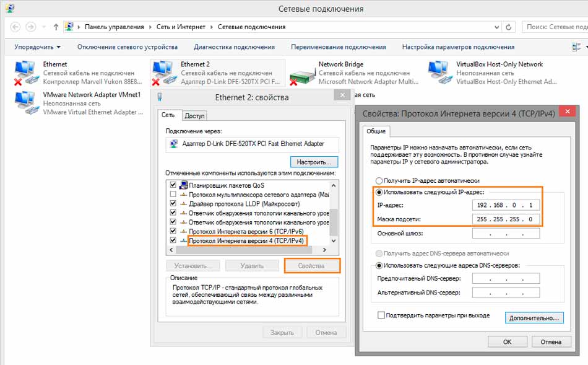Image resolution: width=588 pixels, height=365 pixels.
Task: Go forward with the forward arrow
Action: click(31, 27)
